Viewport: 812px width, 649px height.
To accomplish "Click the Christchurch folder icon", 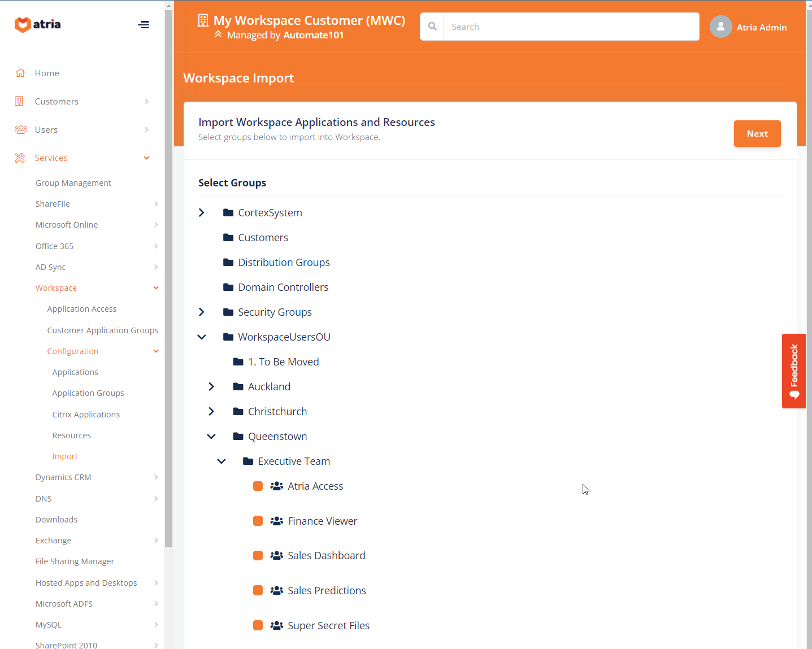I will [238, 411].
